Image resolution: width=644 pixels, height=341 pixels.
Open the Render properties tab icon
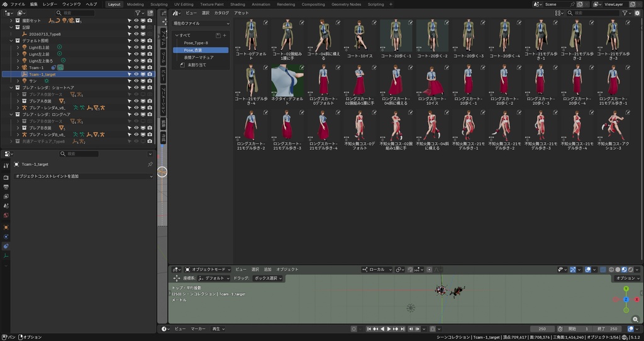pos(6,177)
